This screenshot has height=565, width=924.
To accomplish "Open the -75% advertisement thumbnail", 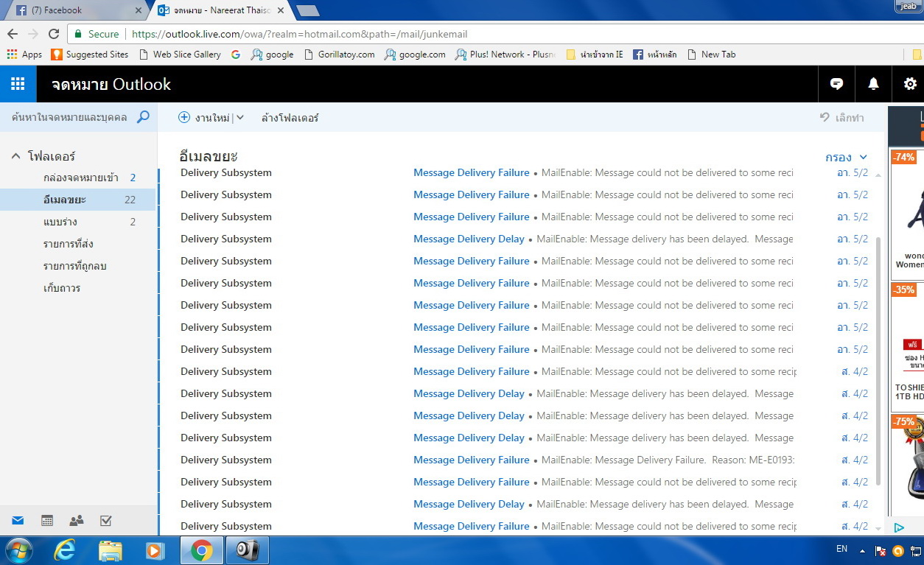I will (907, 464).
